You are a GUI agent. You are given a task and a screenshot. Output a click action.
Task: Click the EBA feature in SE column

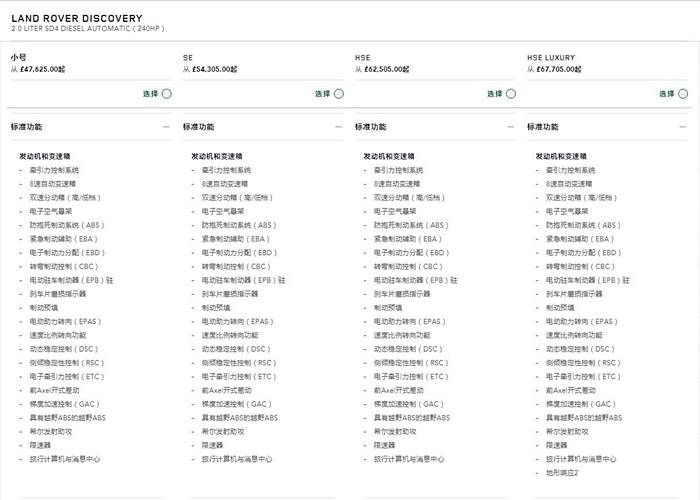coord(236,239)
